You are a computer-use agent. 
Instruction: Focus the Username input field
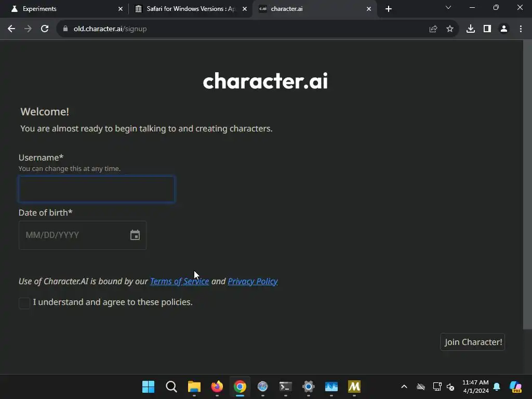pyautogui.click(x=97, y=189)
